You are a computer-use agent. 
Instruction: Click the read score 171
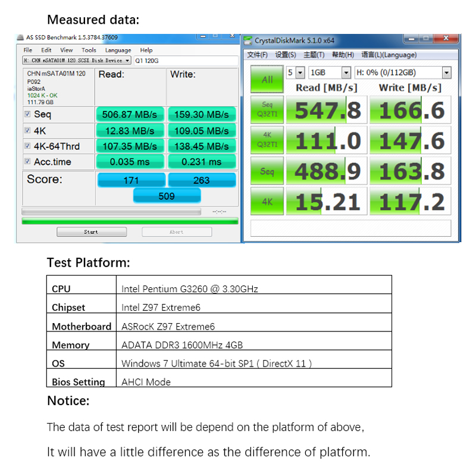(131, 180)
